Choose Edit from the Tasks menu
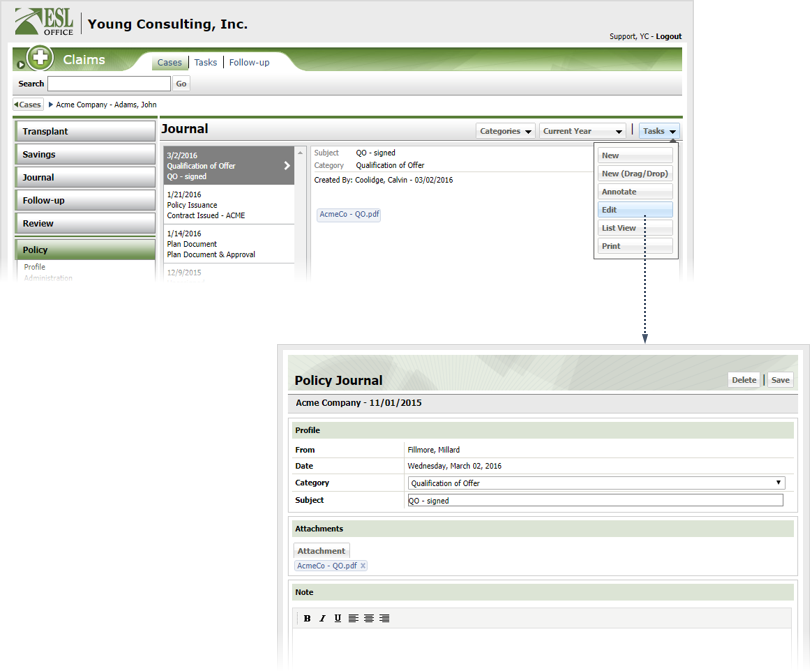 coord(635,210)
